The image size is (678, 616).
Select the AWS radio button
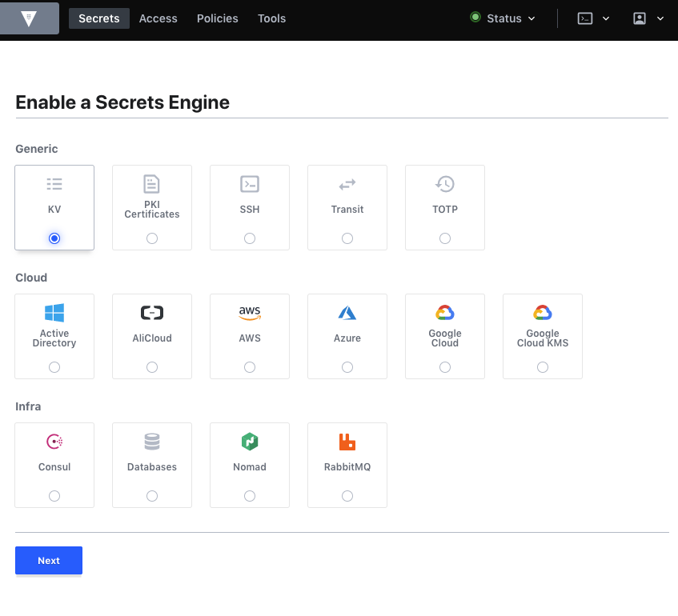pyautogui.click(x=250, y=367)
